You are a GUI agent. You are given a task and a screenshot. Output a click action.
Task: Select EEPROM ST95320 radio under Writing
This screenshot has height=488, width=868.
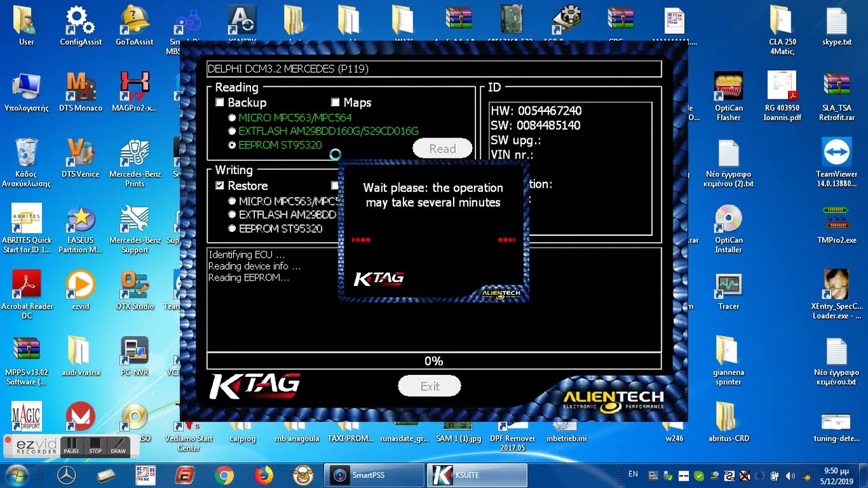pos(233,228)
